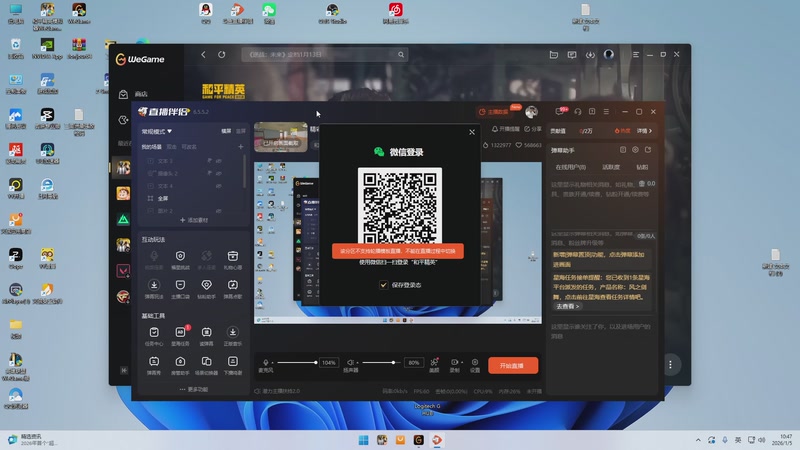Expand 更多功能 more functions
Screen dimensions: 800x450
tap(193, 389)
